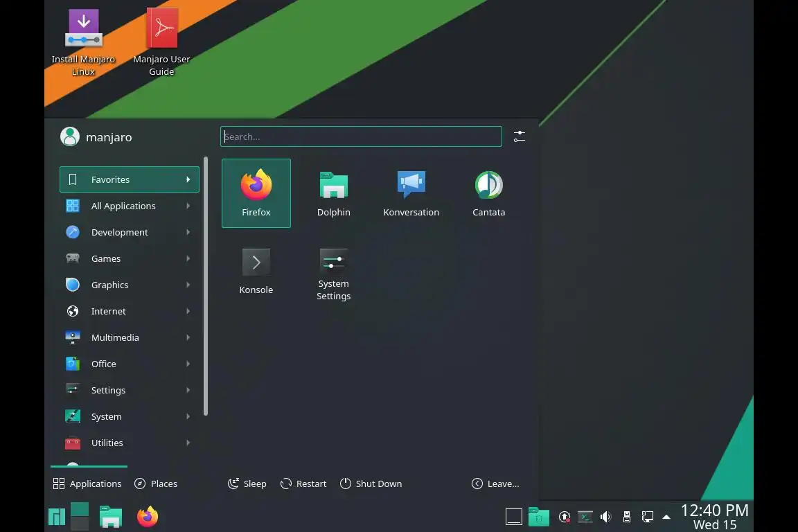Expand the Multimedia category arrow
Image resolution: width=798 pixels, height=532 pixels.
click(188, 337)
